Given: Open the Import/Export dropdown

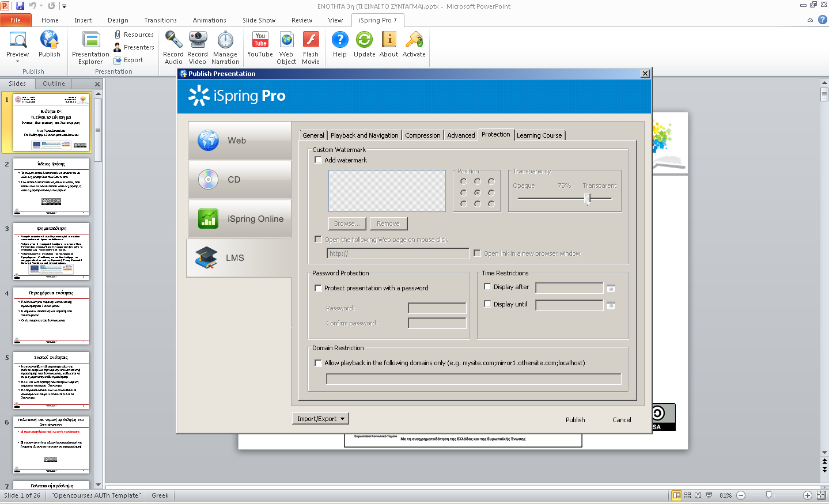Looking at the screenshot, I should pyautogui.click(x=320, y=419).
